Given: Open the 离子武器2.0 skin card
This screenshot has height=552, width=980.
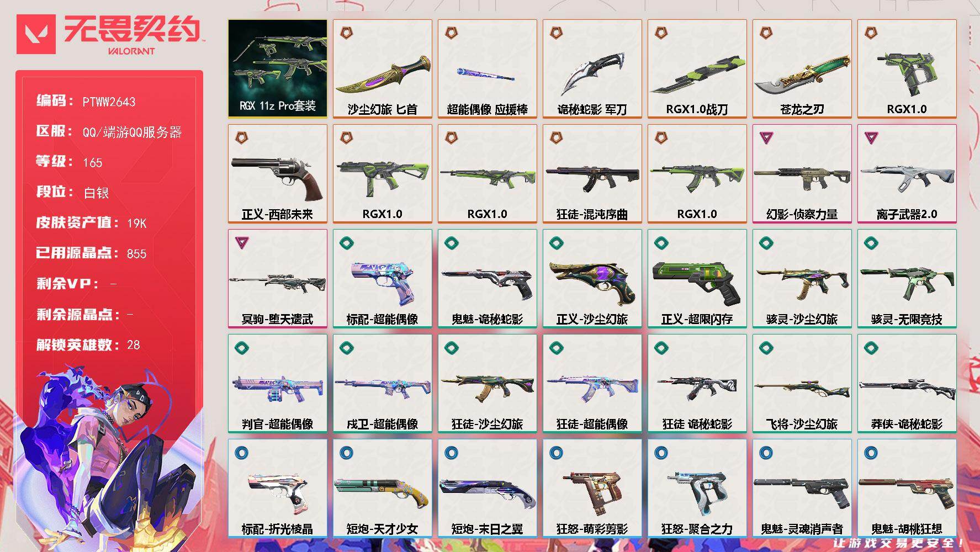Looking at the screenshot, I should tap(907, 173).
